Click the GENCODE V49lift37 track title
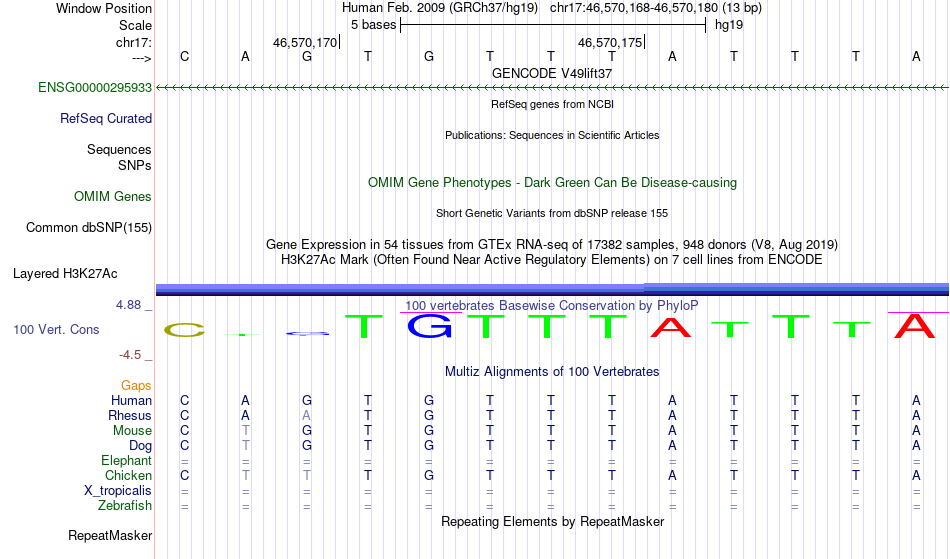 (552, 73)
